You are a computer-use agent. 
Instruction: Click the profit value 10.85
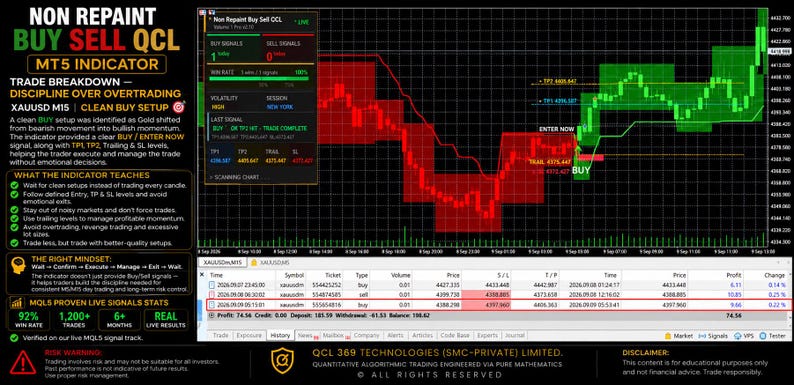click(x=734, y=295)
